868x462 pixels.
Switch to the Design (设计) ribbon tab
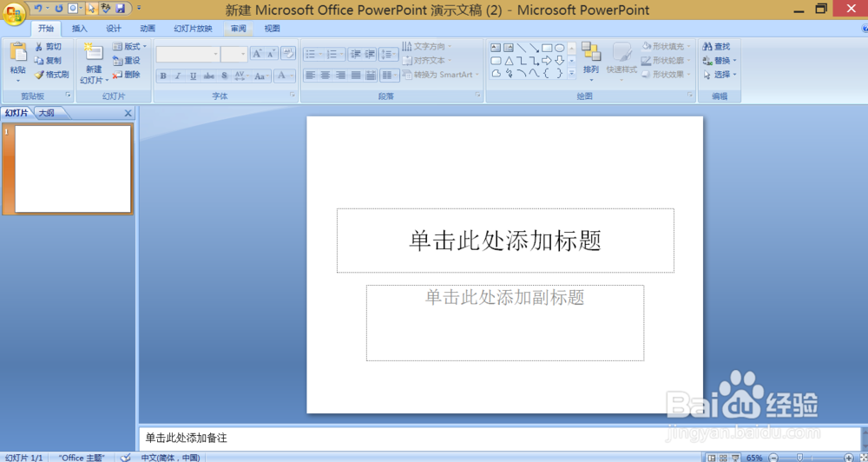tap(114, 29)
